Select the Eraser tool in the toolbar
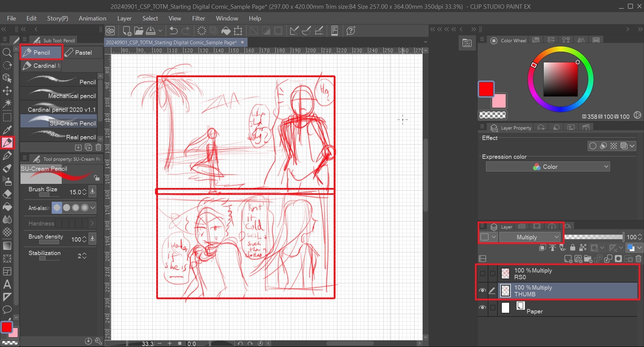Screen dimensions: 644x347 point(7,194)
